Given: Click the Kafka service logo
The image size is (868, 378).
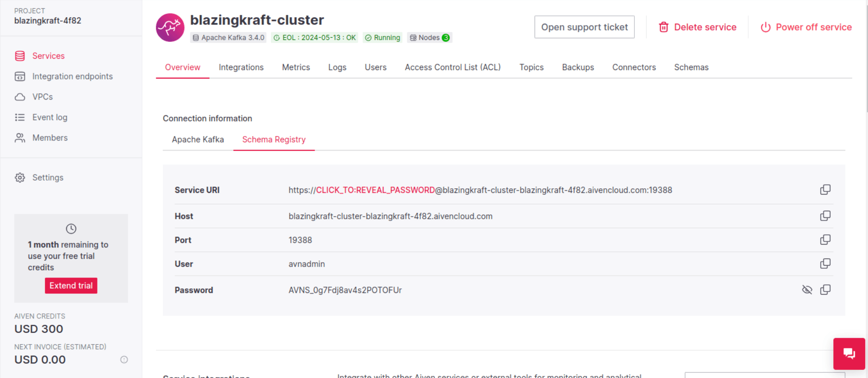Looking at the screenshot, I should click(x=170, y=27).
